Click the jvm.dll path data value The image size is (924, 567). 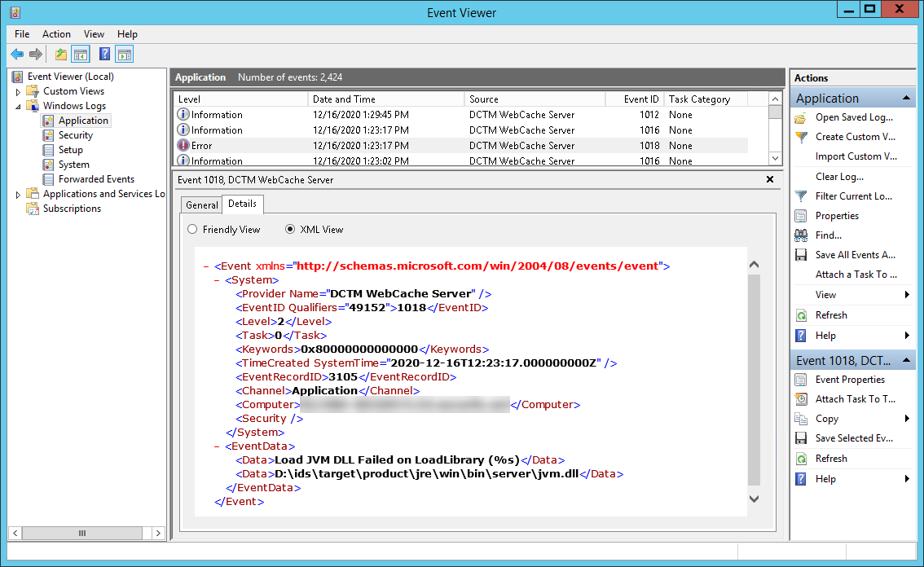pyautogui.click(x=427, y=474)
